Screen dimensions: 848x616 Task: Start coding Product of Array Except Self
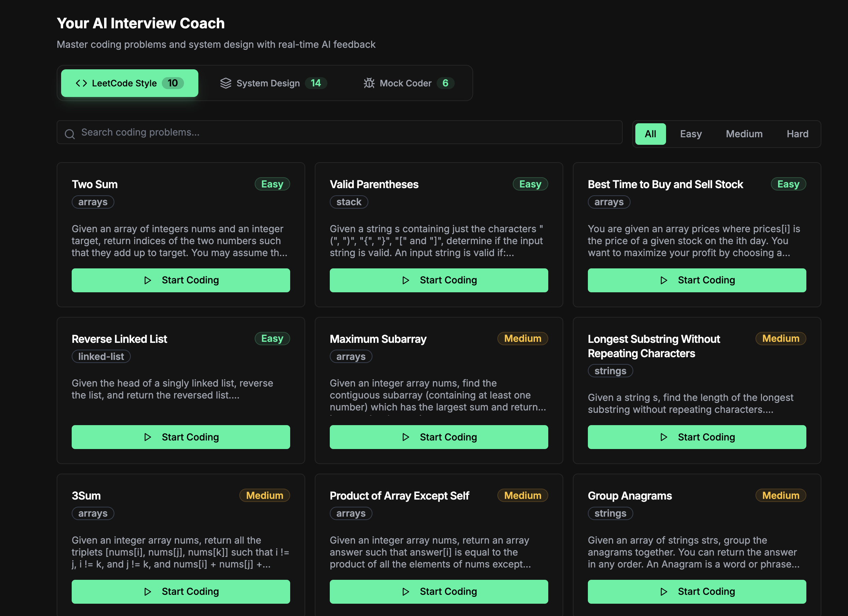(439, 592)
